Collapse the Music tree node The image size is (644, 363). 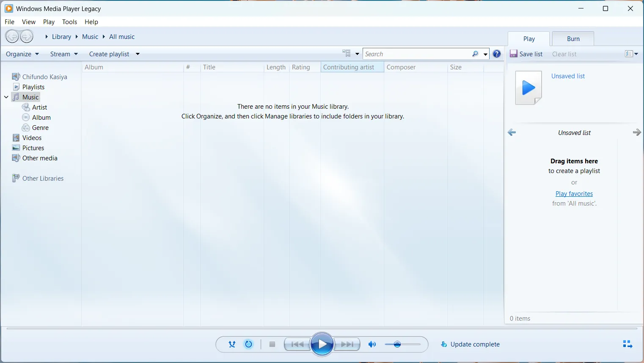click(x=6, y=97)
